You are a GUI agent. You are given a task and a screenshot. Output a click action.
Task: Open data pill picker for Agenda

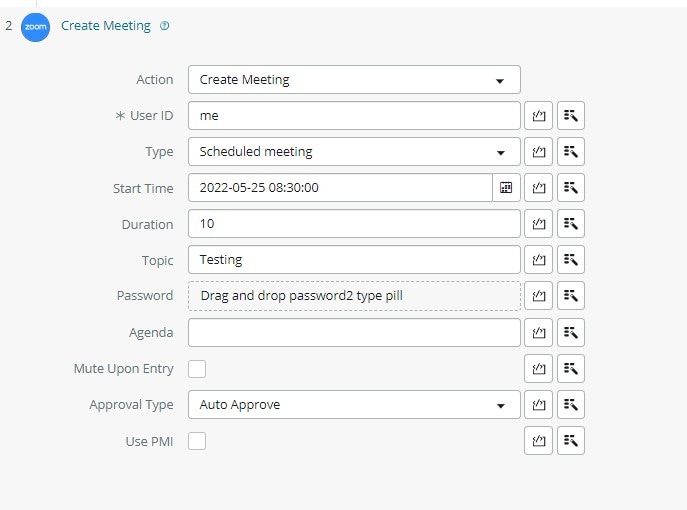(571, 333)
